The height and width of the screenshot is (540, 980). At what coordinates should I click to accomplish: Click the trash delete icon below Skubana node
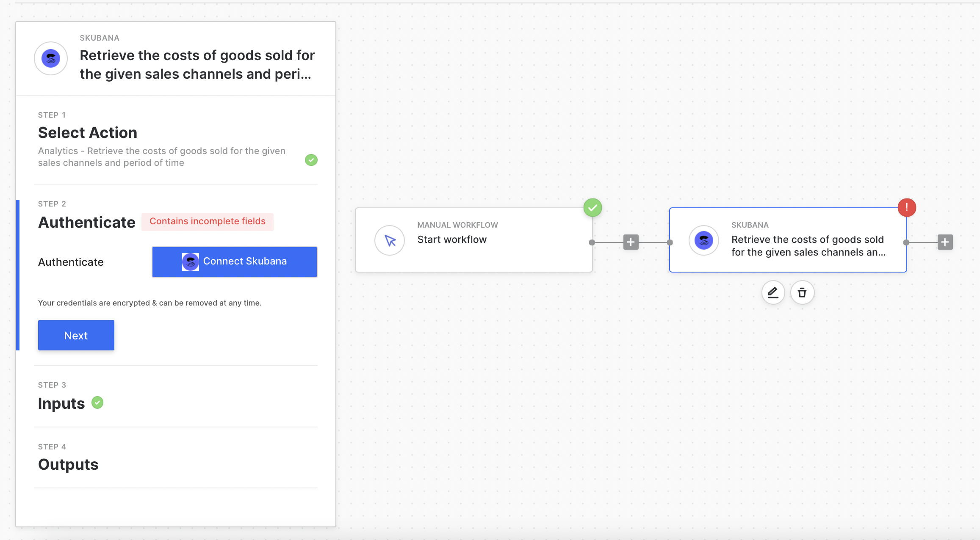tap(802, 292)
